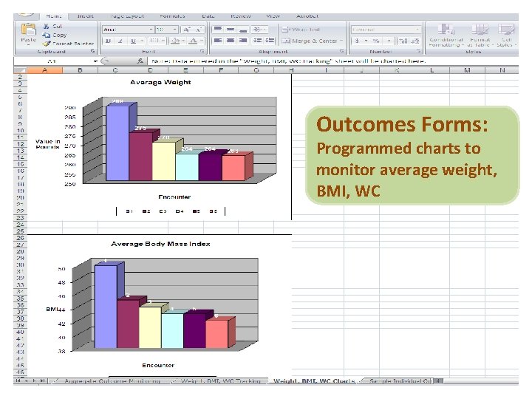The image size is (532, 399).
Task: Open Format as Table gallery
Action: [479, 35]
